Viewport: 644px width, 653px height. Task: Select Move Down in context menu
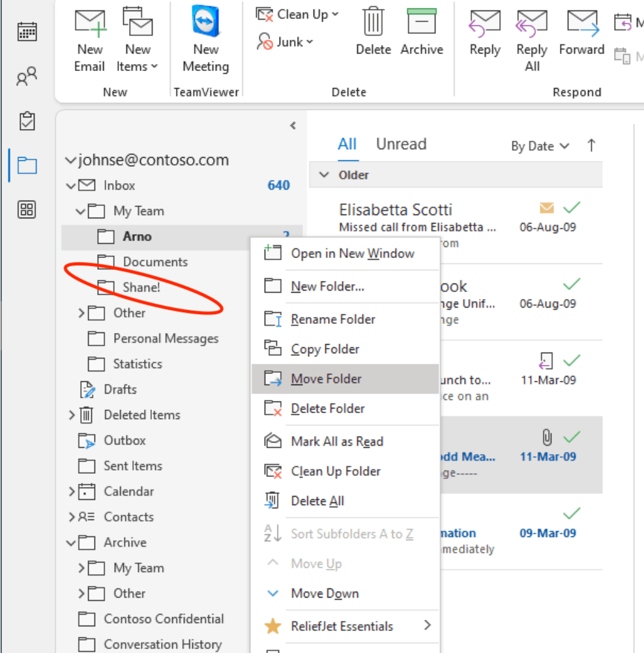pos(345,594)
